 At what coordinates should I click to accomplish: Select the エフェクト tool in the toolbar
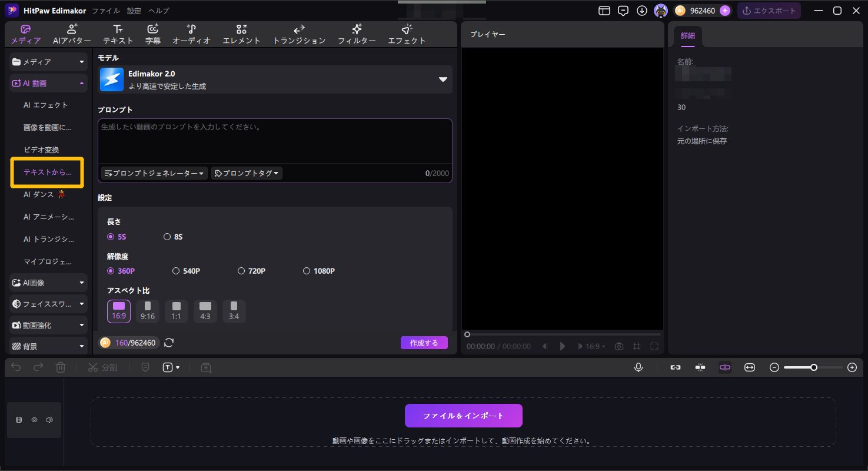(407, 34)
